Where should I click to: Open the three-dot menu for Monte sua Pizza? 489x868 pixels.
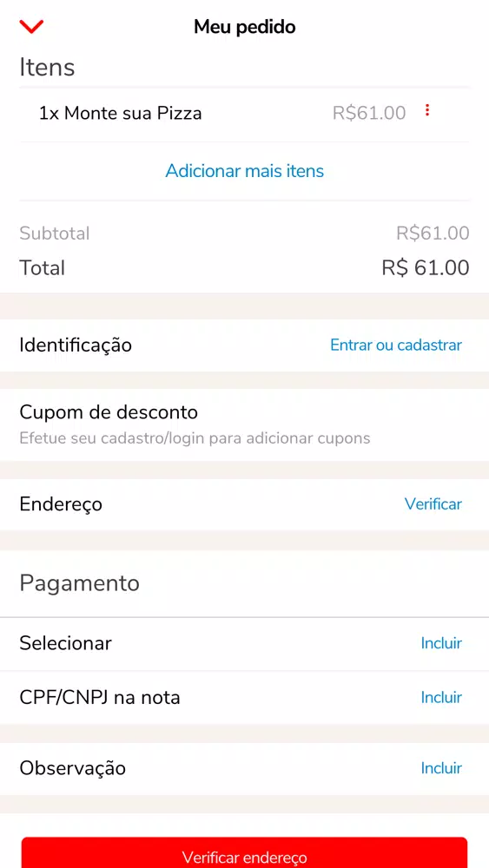pyautogui.click(x=427, y=111)
